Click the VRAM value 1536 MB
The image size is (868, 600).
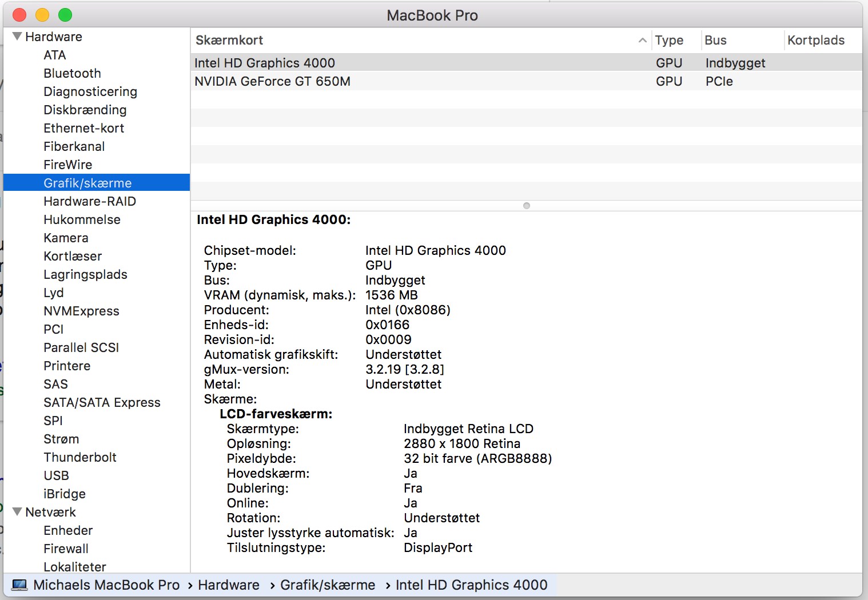pyautogui.click(x=392, y=295)
